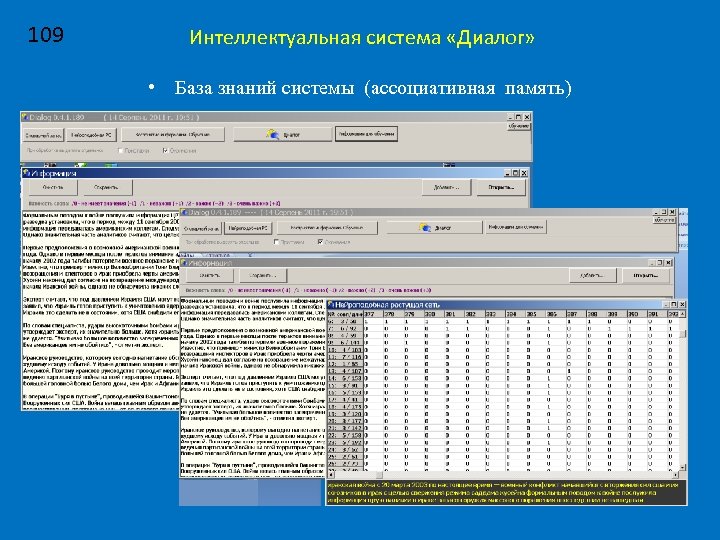Toggle the checked checkbox in the front Dialog window
The image size is (720, 540).
point(320,242)
